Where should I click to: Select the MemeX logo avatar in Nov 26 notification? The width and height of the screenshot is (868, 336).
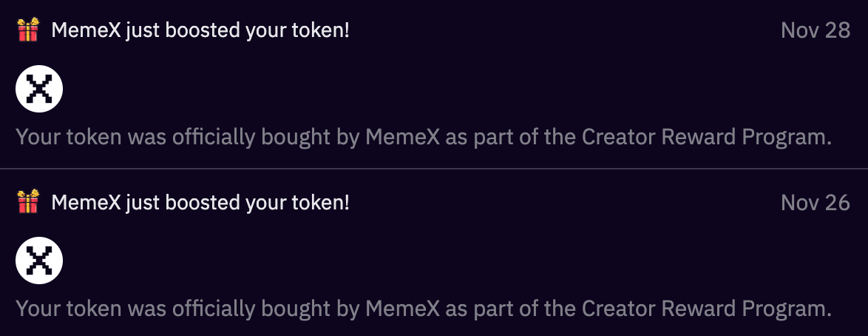(39, 261)
